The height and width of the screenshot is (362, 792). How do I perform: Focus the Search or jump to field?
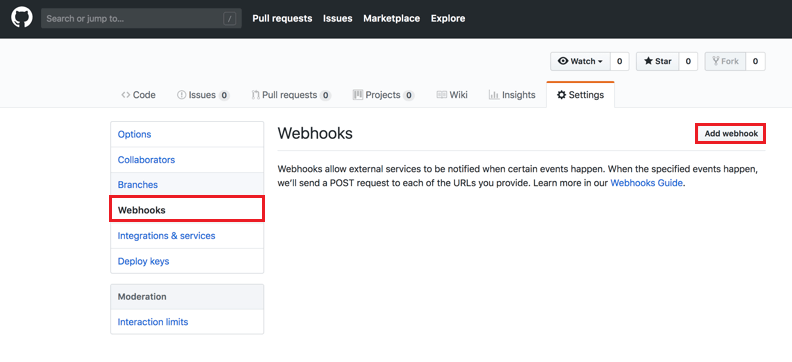[141, 19]
